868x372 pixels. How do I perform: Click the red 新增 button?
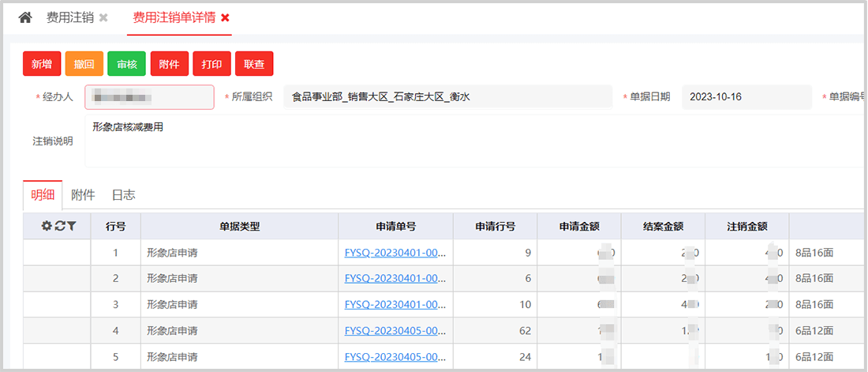coord(42,64)
